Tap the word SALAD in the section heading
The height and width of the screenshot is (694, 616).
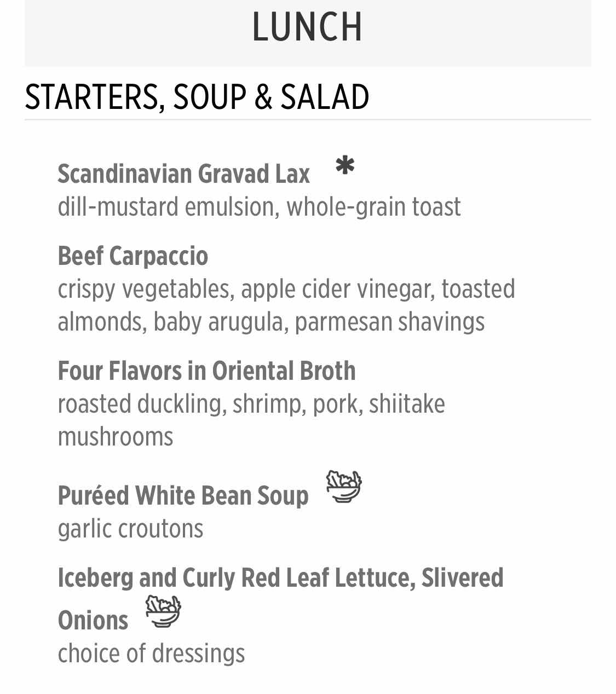click(325, 97)
